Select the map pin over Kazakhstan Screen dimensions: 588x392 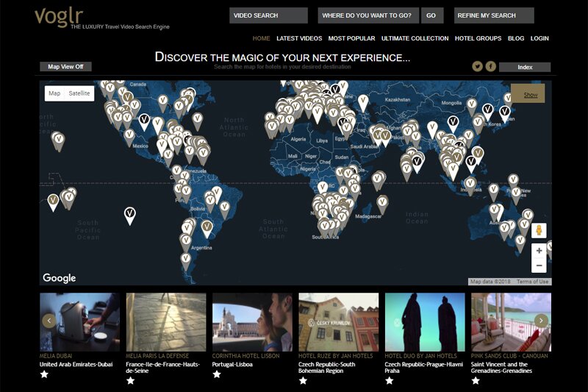362,103
